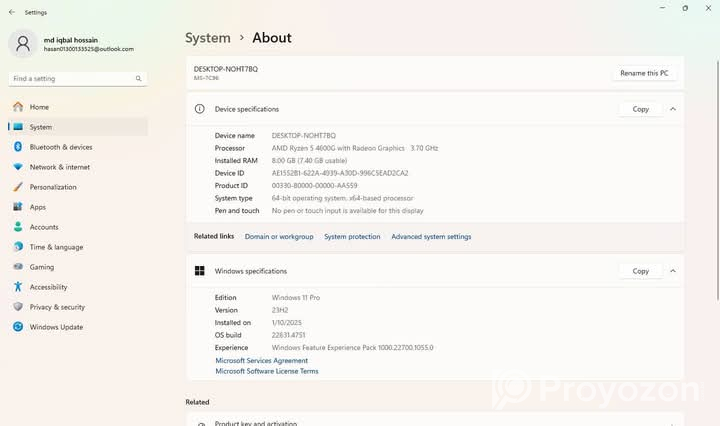
Task: Open Home settings page
Action: 78,107
